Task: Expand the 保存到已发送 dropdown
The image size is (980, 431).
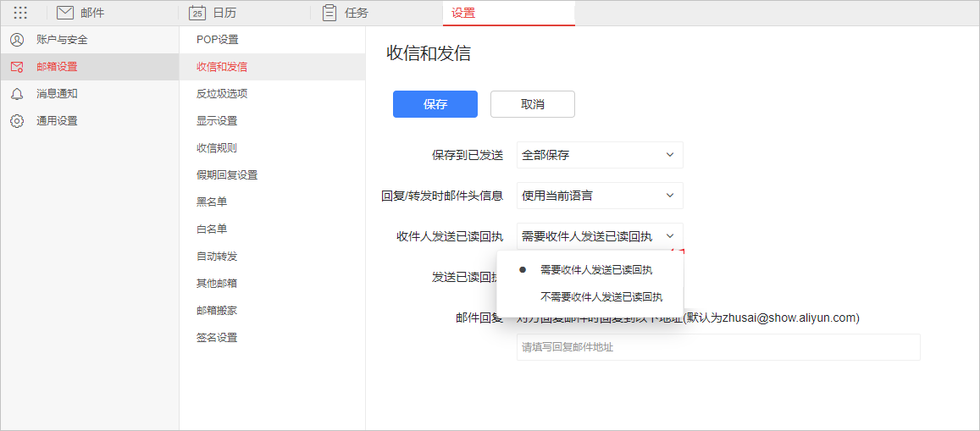Action: (599, 155)
